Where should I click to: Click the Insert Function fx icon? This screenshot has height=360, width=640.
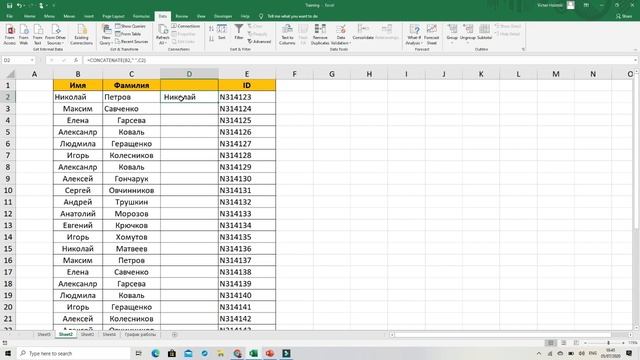pos(76,60)
